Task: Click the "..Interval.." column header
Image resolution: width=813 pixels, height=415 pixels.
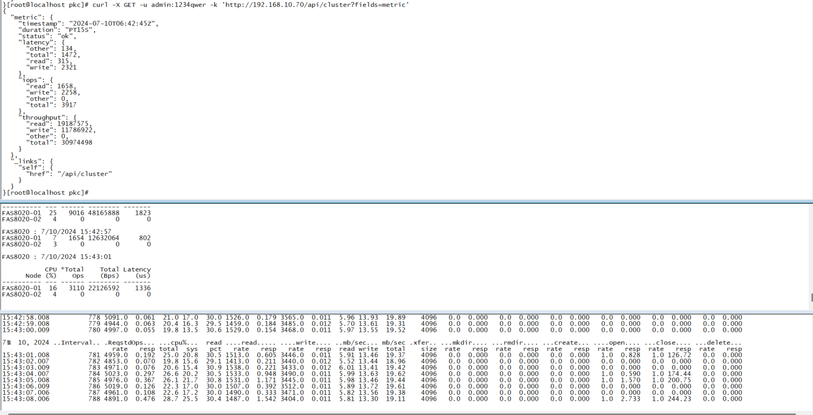Action: pyautogui.click(x=77, y=342)
